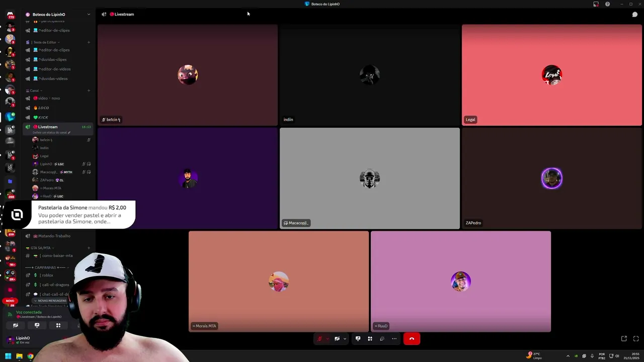This screenshot has height=362, width=644.
Task: Enter full screen call view
Action: tap(636, 339)
